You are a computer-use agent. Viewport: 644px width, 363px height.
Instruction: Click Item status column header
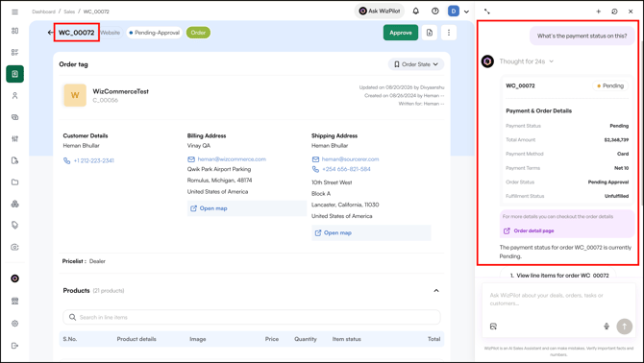click(x=346, y=339)
